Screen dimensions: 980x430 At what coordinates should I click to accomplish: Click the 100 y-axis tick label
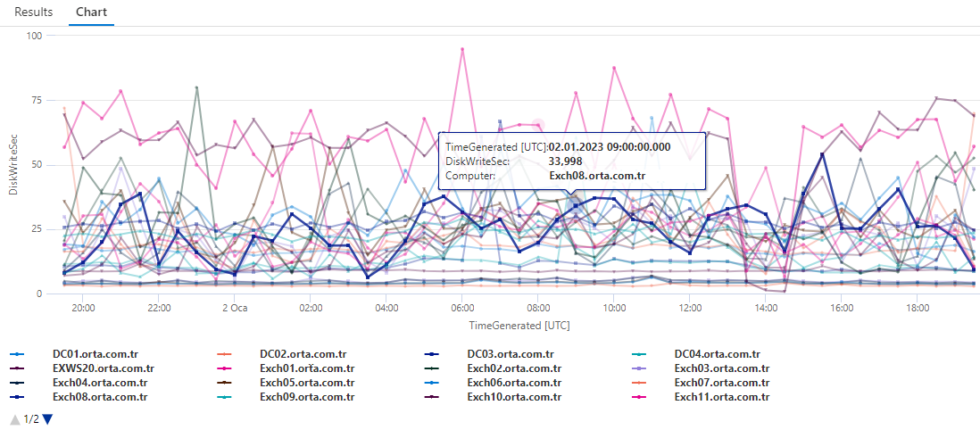pos(34,36)
